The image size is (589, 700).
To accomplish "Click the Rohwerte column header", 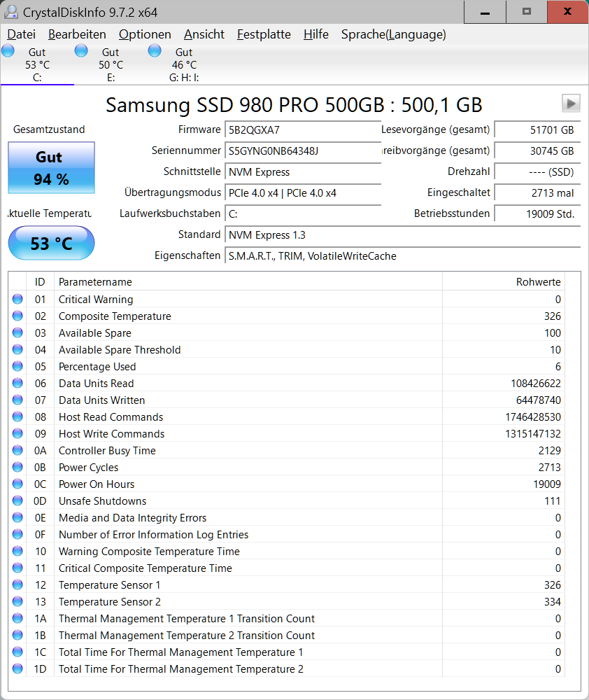I will click(x=504, y=281).
